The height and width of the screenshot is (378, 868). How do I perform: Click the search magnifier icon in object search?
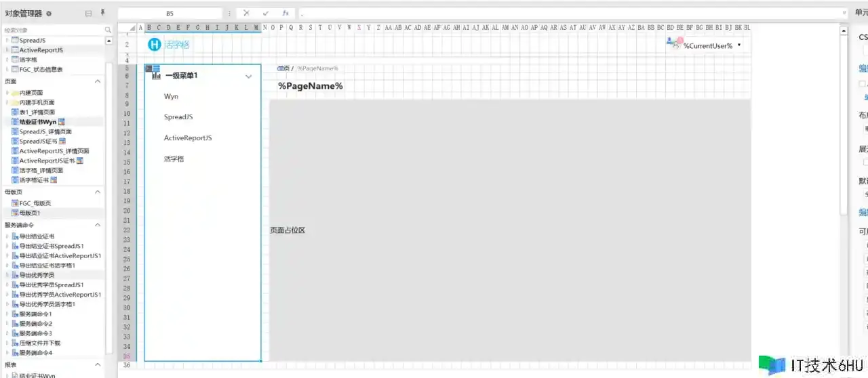[108, 30]
